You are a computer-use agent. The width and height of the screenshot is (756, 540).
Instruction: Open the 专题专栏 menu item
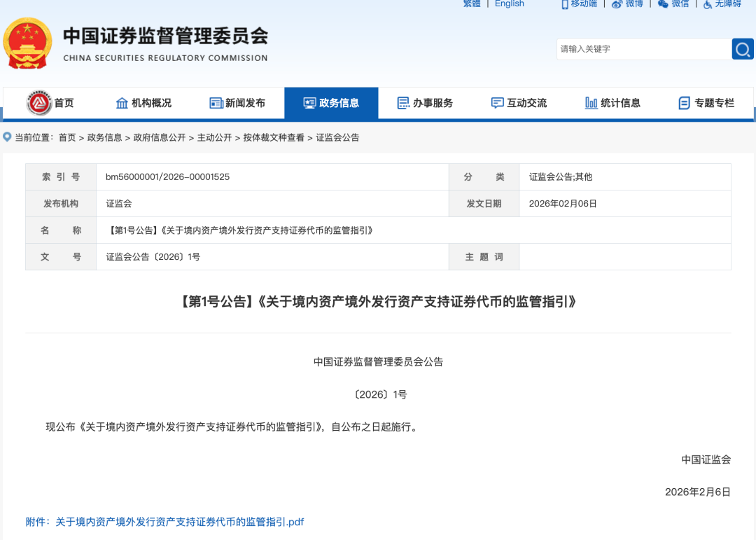tap(707, 102)
